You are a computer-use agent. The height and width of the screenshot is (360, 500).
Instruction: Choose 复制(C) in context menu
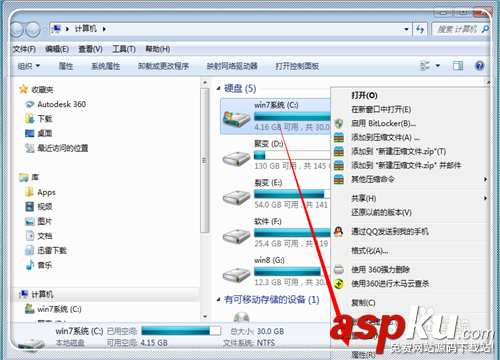click(x=363, y=303)
